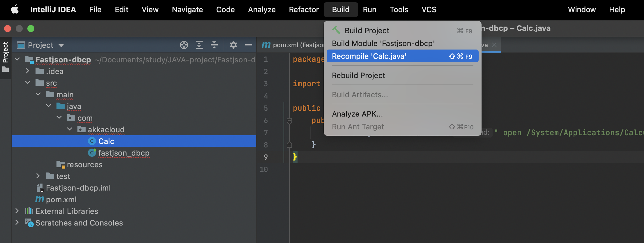Click line number 9 in gutter
This screenshot has height=243, width=644.
coord(266,157)
